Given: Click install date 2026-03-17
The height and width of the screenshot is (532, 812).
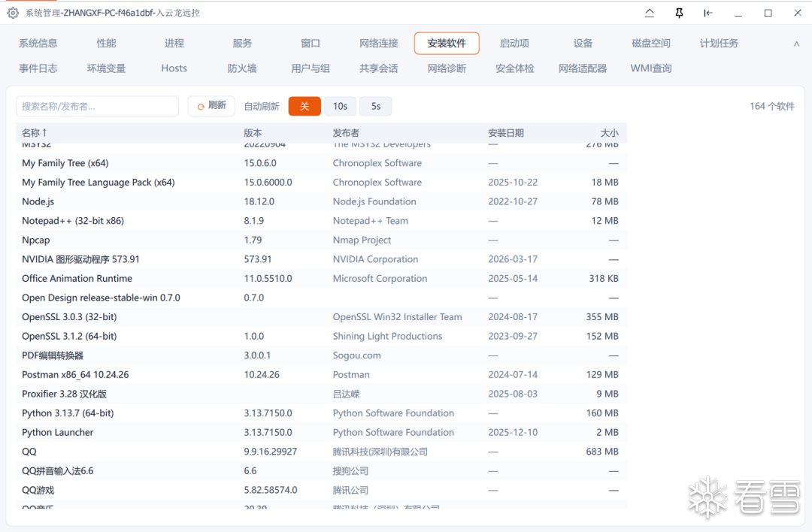Looking at the screenshot, I should [x=513, y=258].
